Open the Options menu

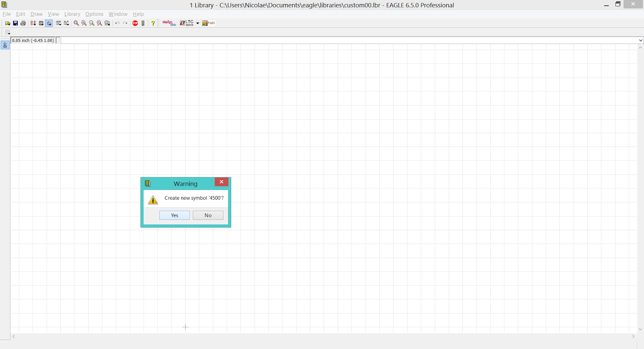(94, 14)
